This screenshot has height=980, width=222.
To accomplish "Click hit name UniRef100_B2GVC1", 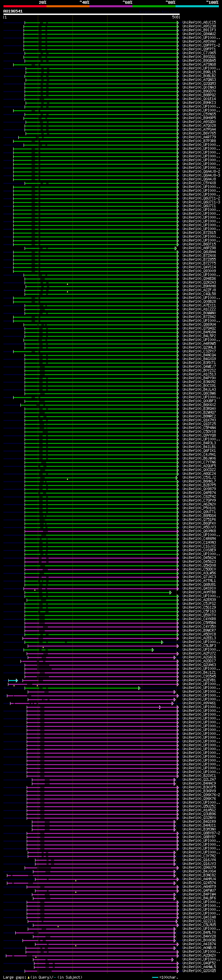I will coord(199,776).
